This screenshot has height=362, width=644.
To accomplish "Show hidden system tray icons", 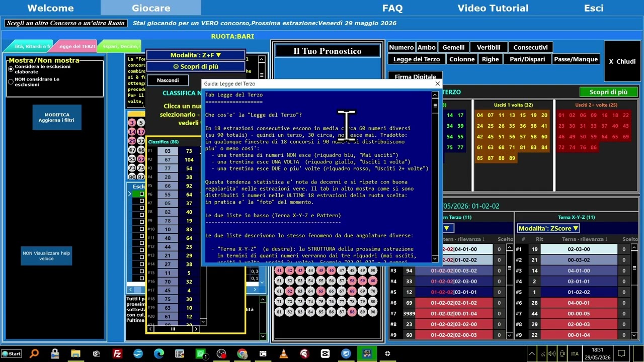I will [532, 354].
